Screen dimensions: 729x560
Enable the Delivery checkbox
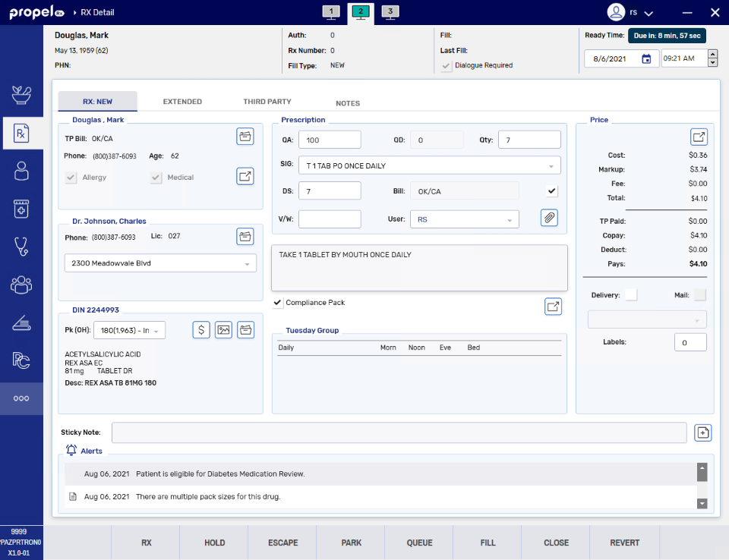(630, 295)
